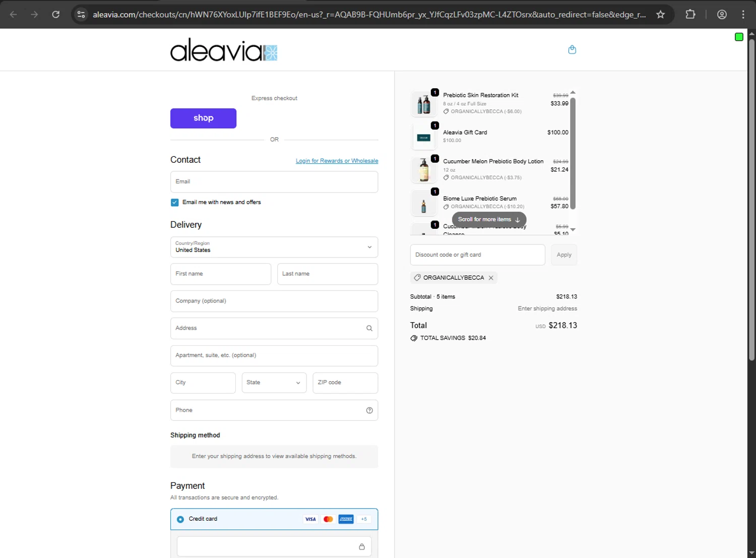
Task: Focus the Phone field
Action: (x=274, y=410)
